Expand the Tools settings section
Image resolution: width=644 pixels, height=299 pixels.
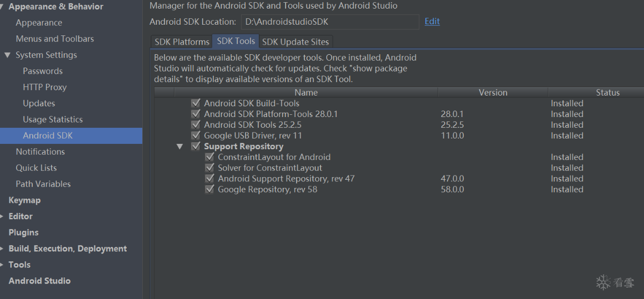[x=2, y=265]
